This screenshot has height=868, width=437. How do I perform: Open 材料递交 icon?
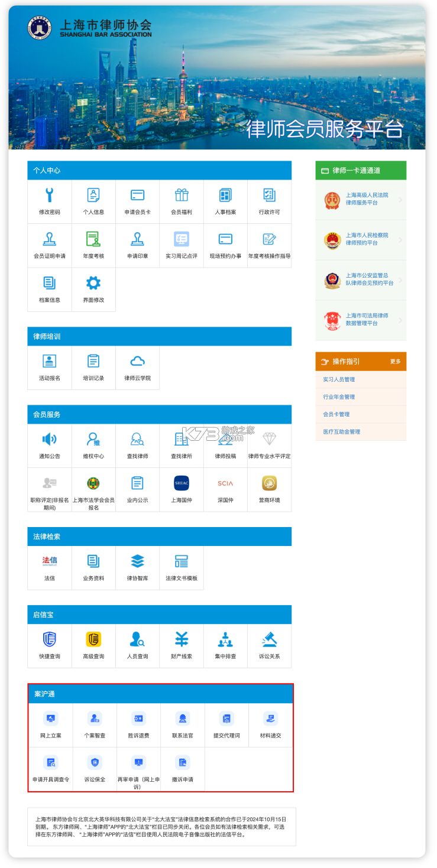point(270,719)
